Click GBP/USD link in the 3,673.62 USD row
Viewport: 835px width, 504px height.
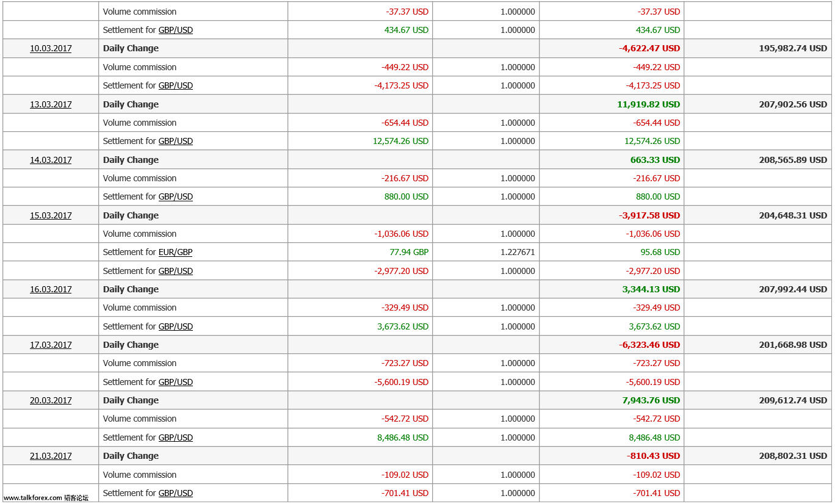click(176, 326)
